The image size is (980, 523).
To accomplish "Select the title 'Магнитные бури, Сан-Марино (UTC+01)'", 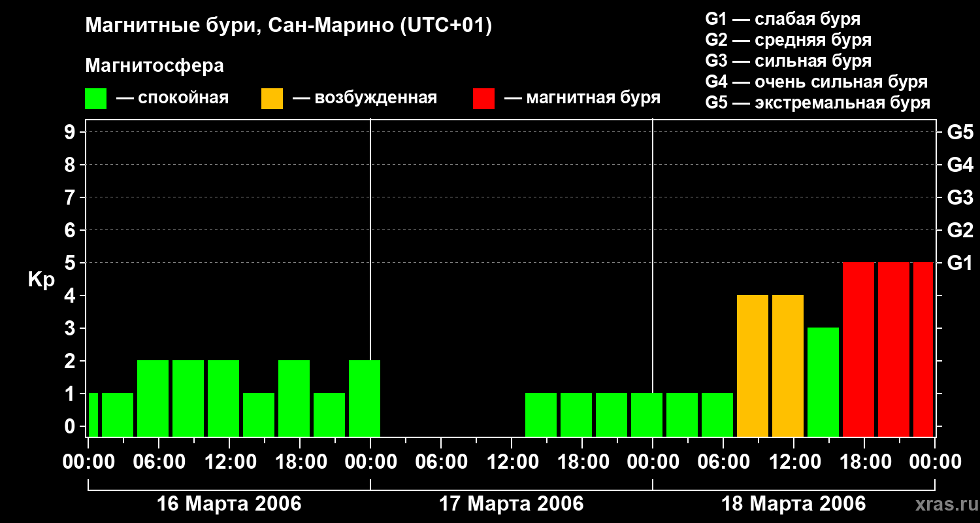I will click(288, 27).
